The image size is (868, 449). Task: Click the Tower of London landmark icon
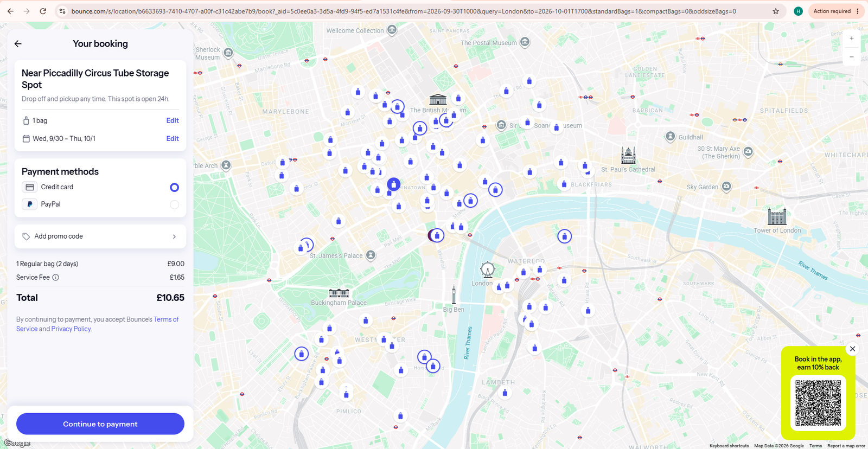777,217
